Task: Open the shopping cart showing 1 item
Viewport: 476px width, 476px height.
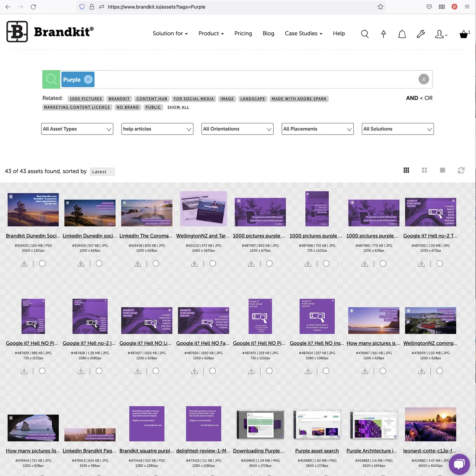Action: pos(464,34)
